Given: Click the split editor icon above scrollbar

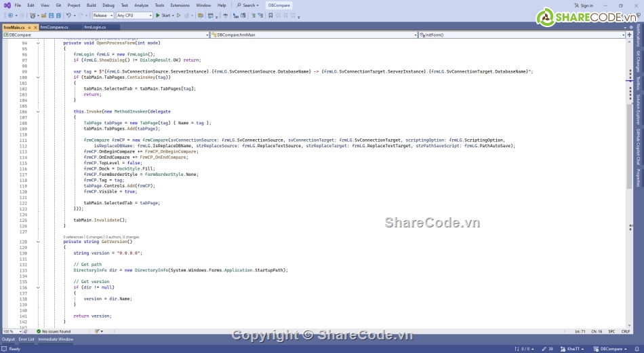Looking at the screenshot, I should [x=629, y=35].
